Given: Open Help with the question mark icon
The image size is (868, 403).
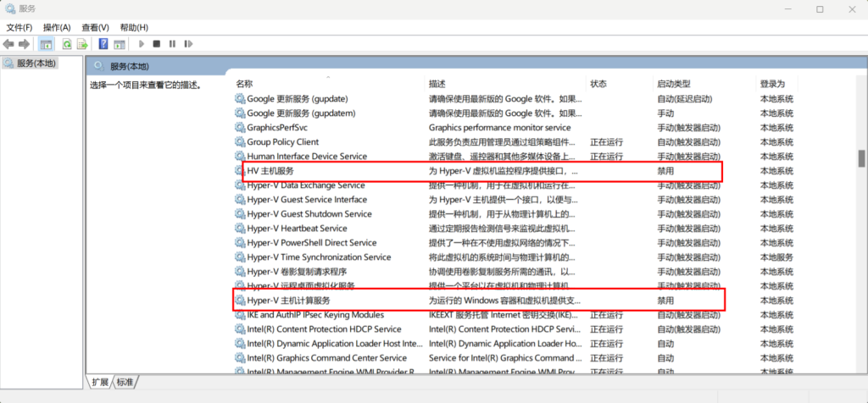Looking at the screenshot, I should point(103,44).
